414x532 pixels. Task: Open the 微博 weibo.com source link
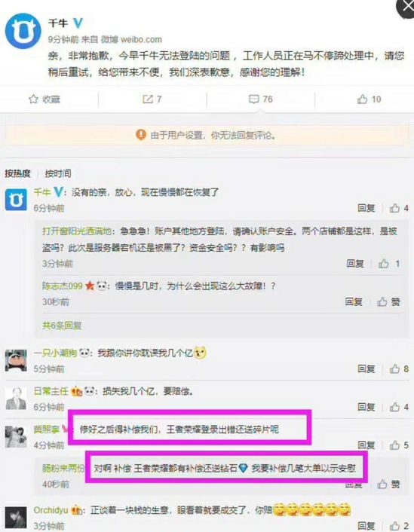point(131,40)
